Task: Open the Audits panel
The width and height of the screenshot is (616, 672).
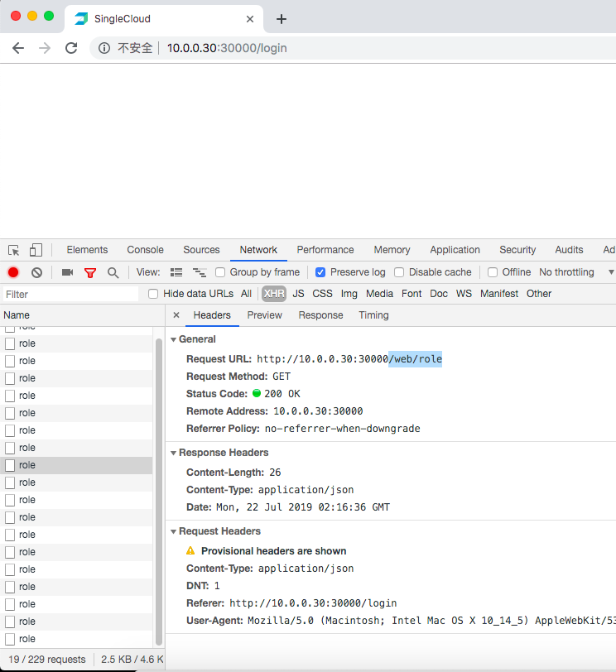Action: click(x=569, y=250)
